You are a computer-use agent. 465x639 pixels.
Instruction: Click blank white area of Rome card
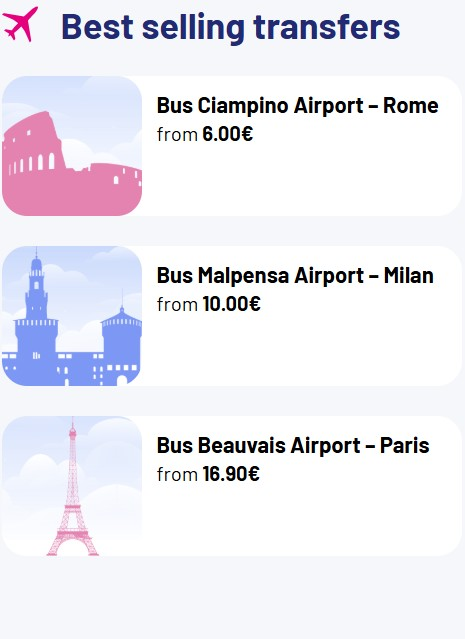(302, 179)
